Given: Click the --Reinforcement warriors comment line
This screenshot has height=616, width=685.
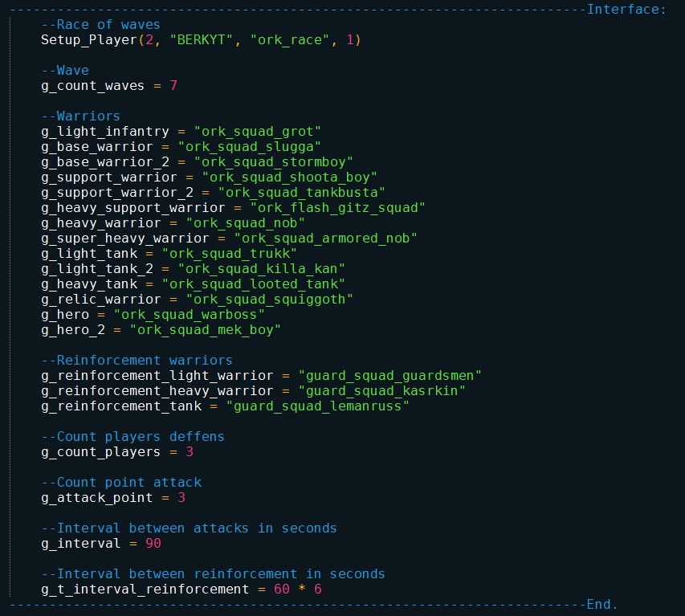Looking at the screenshot, I should pos(137,361).
